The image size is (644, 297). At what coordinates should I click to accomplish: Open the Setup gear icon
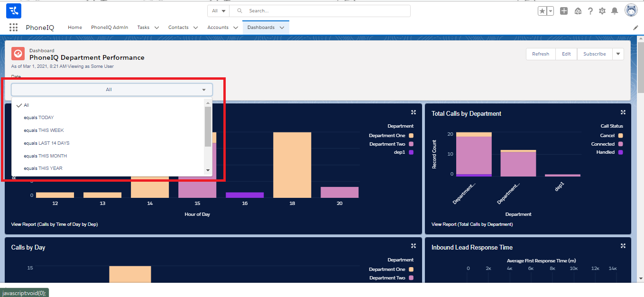(602, 11)
